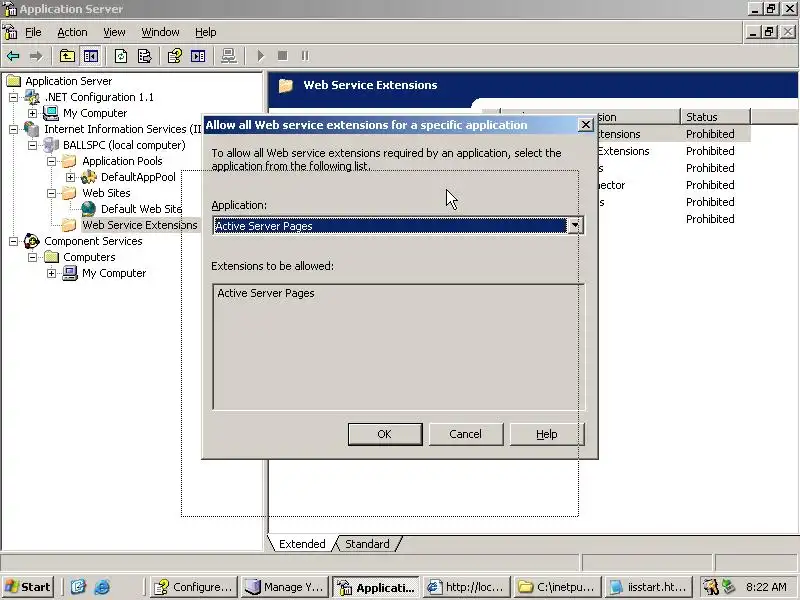800x600 pixels.
Task: Click the Application Pools folder icon
Action: (x=69, y=161)
